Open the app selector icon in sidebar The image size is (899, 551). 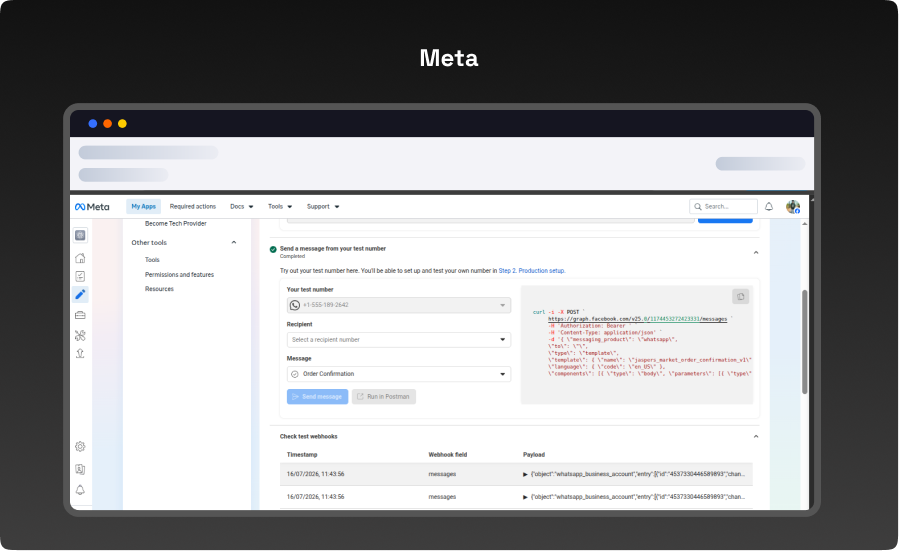coord(80,235)
